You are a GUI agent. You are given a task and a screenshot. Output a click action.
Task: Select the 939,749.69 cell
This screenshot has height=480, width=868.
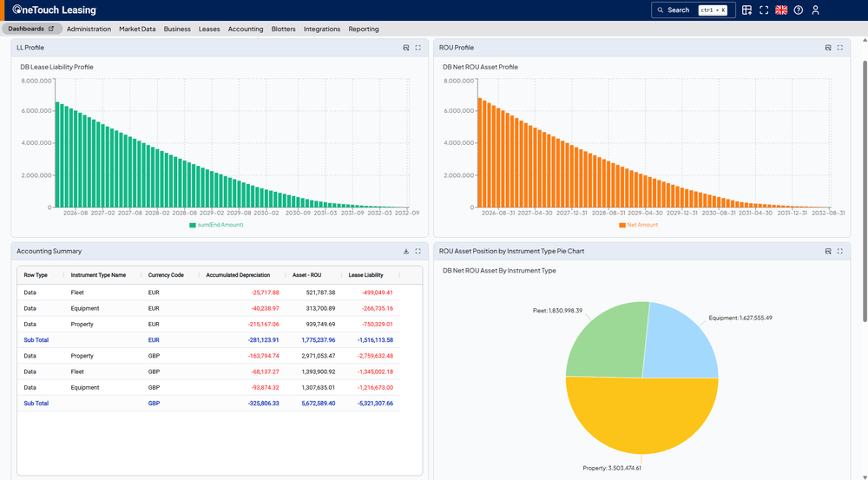[320, 325]
